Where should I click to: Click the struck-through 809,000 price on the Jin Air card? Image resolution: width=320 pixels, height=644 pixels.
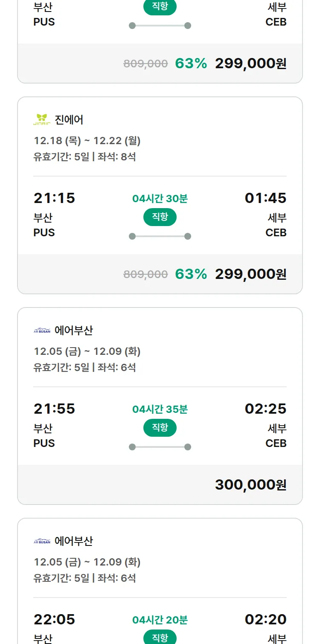pos(145,274)
